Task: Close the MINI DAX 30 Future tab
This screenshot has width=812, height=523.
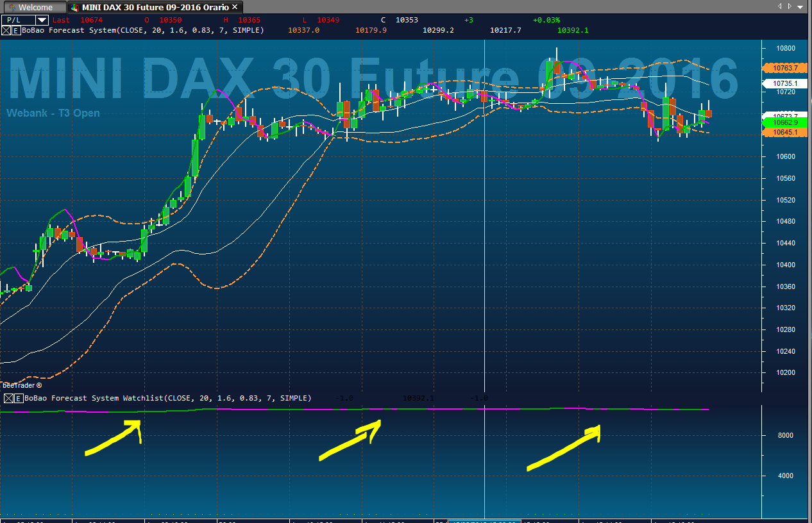Action: click(x=235, y=8)
